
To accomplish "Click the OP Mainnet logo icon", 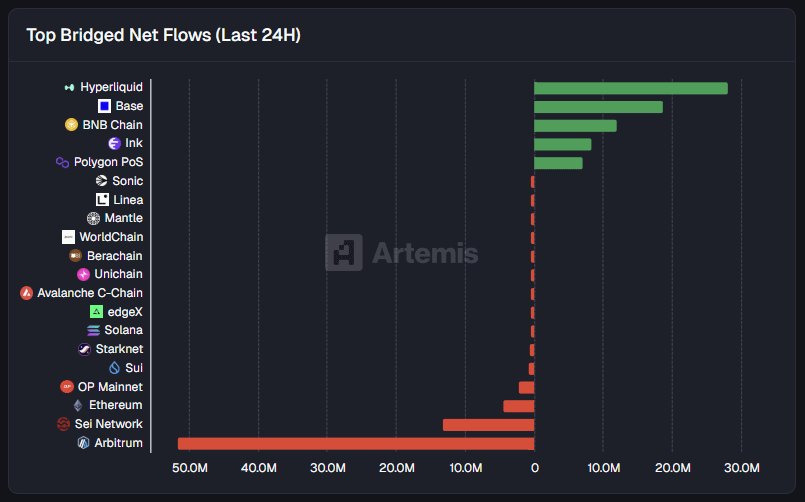I will (x=67, y=387).
